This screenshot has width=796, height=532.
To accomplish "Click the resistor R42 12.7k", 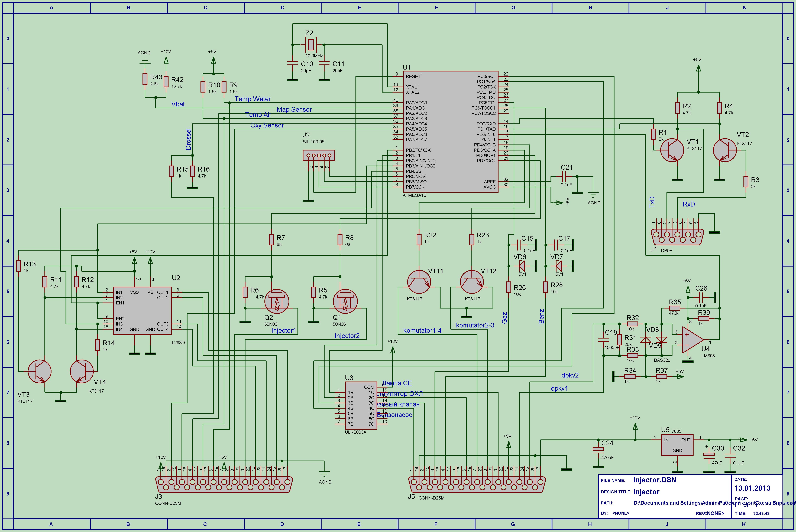I will pyautogui.click(x=166, y=82).
